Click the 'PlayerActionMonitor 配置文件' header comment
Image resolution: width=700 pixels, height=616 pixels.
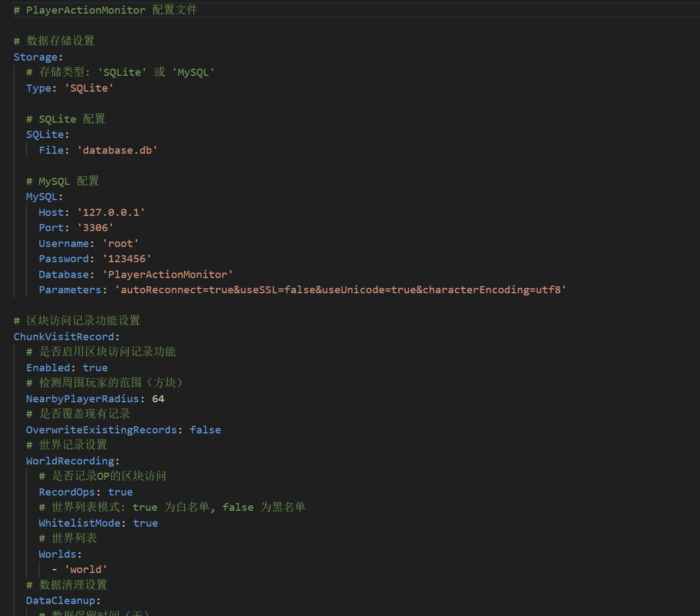coord(106,10)
